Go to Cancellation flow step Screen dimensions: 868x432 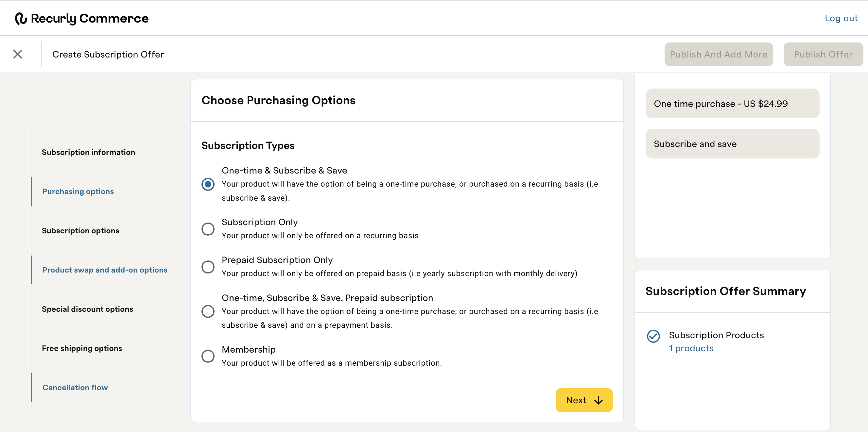click(75, 387)
